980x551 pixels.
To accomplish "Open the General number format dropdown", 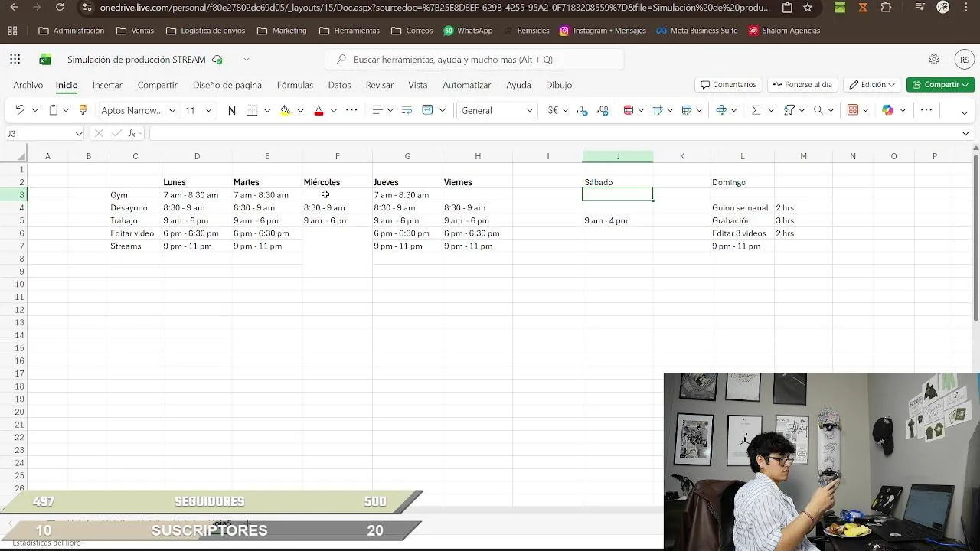I will click(529, 110).
